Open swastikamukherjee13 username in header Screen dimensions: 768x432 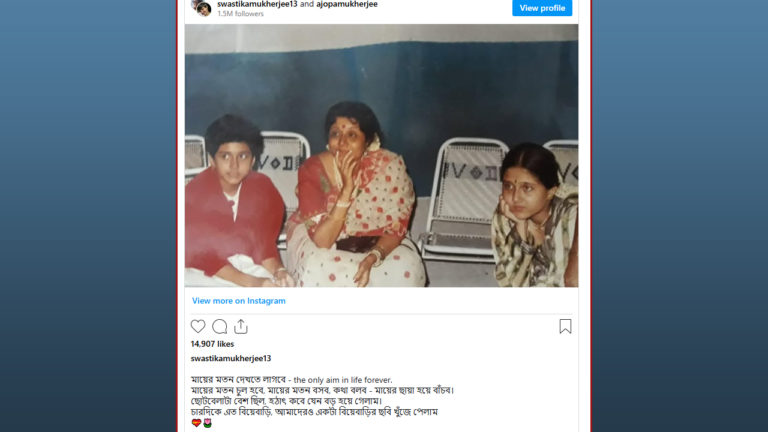257,4
